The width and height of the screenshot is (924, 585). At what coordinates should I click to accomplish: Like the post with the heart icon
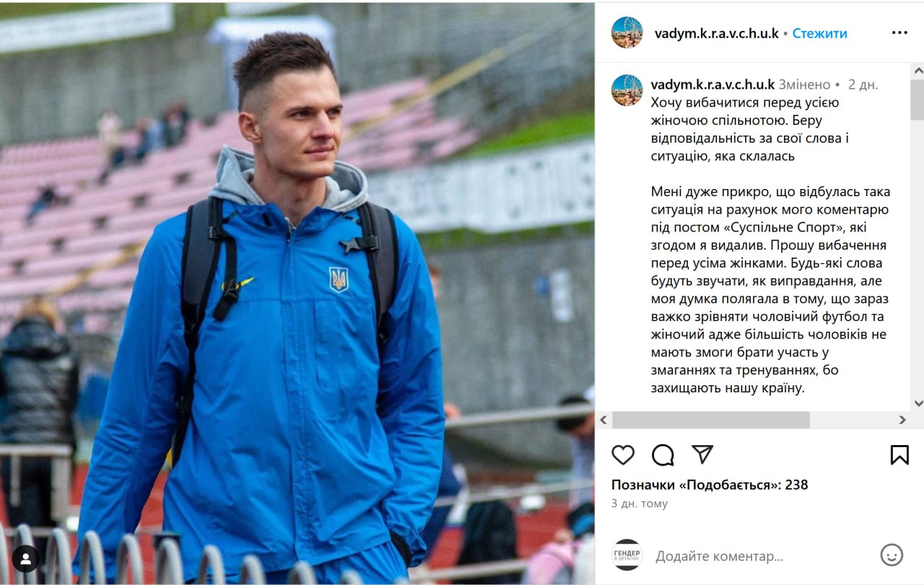[x=623, y=454]
